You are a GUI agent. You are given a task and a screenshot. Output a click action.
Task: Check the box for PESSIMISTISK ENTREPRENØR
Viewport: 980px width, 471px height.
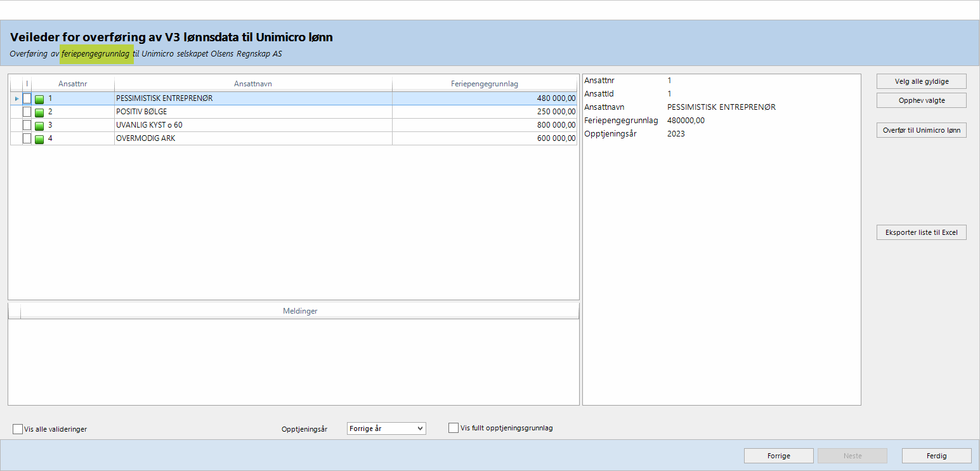pyautogui.click(x=27, y=98)
